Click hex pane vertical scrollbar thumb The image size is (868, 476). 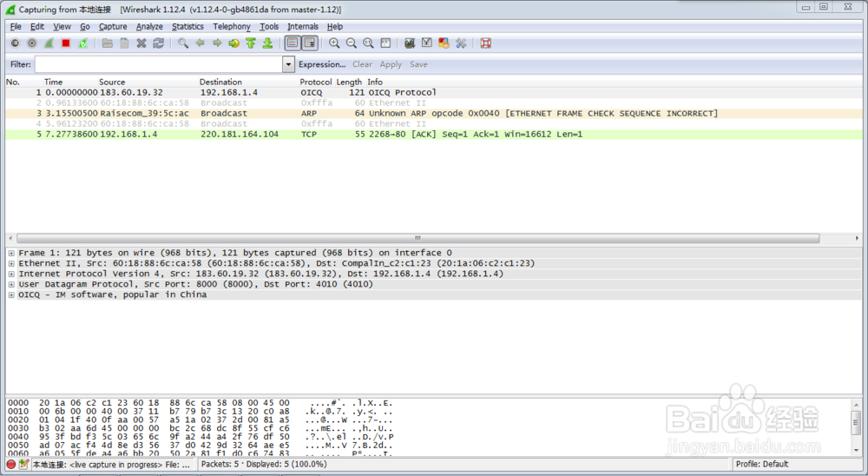[856, 422]
